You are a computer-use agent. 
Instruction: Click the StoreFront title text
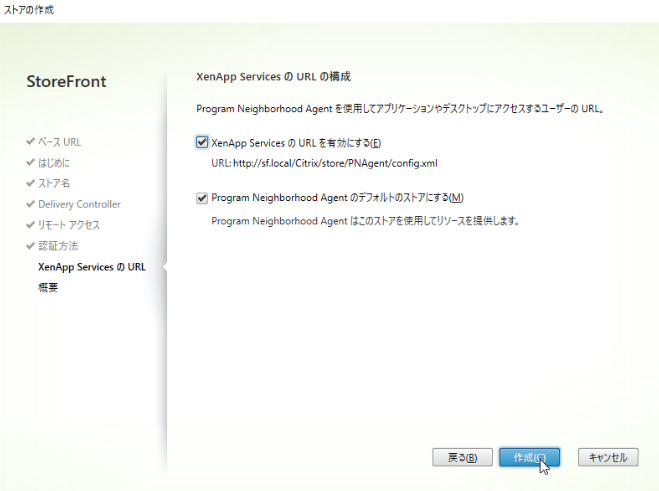[x=66, y=81]
